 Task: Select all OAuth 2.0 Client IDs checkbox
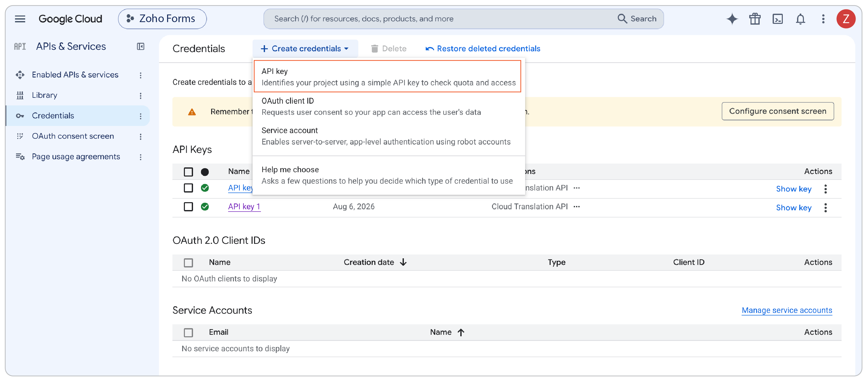coord(188,263)
